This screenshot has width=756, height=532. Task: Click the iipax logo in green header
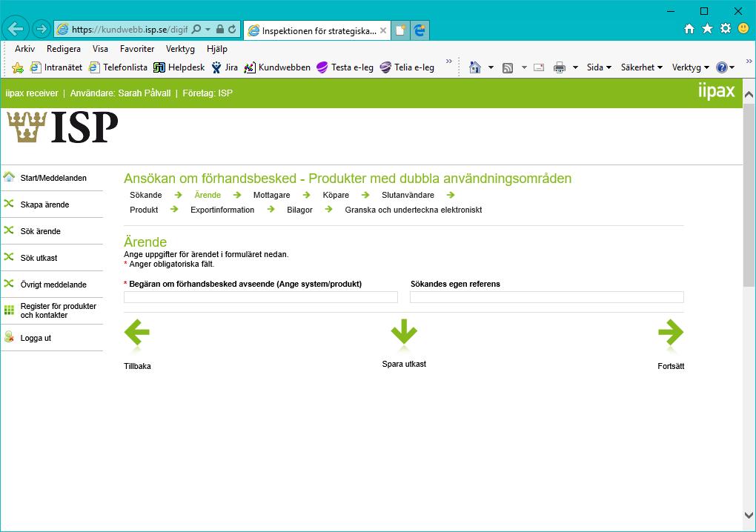[717, 91]
